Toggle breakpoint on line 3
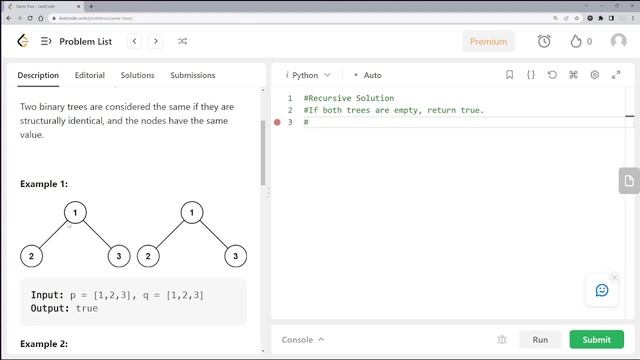Viewport: 640px width, 360px height. point(277,122)
